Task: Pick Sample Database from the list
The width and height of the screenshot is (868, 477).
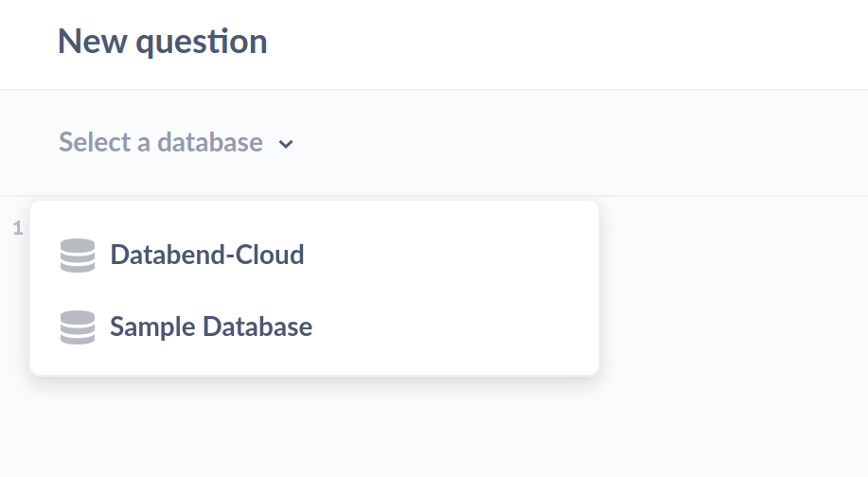Action: (210, 327)
